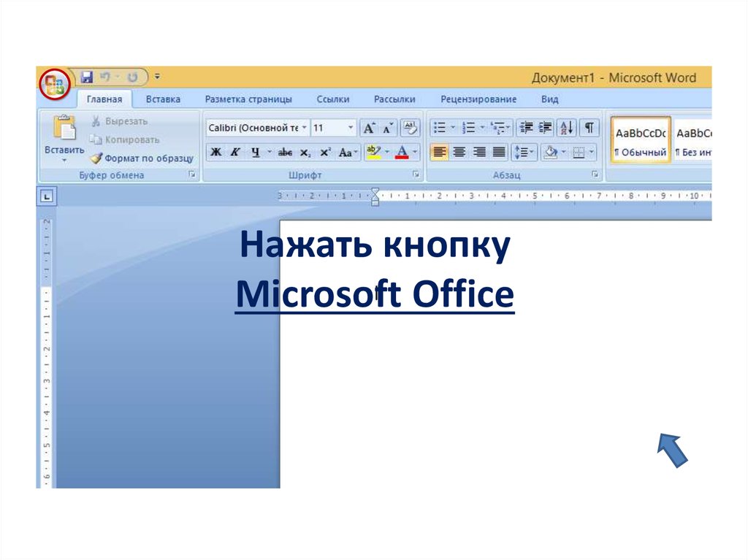Viewport: 748px width, 560px height.
Task: Open highlight color dropdown arrow
Action: click(387, 152)
